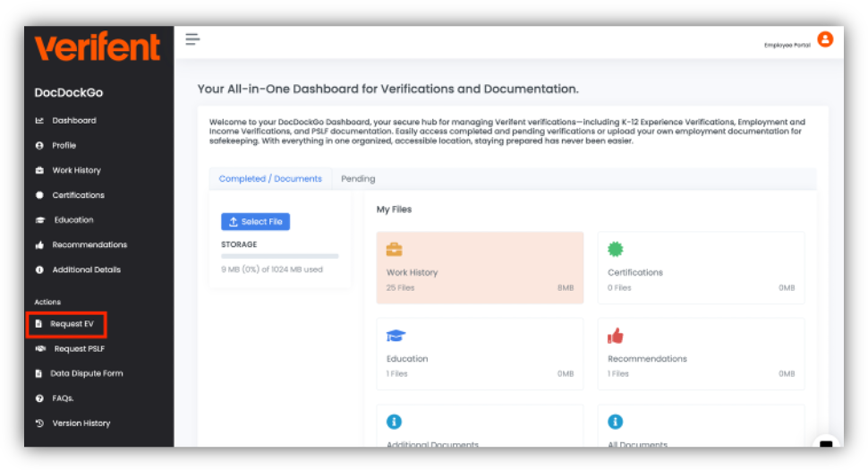Navigate to Work History sidebar item

[76, 171]
